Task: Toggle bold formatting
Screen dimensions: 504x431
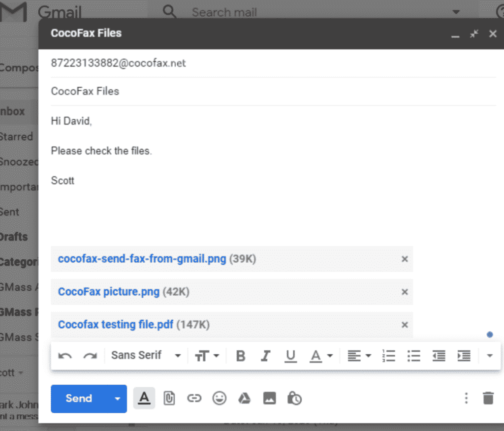Action: (240, 355)
